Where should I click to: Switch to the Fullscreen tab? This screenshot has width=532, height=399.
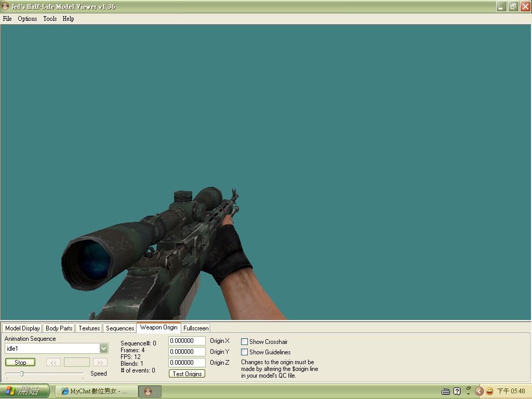tap(196, 328)
